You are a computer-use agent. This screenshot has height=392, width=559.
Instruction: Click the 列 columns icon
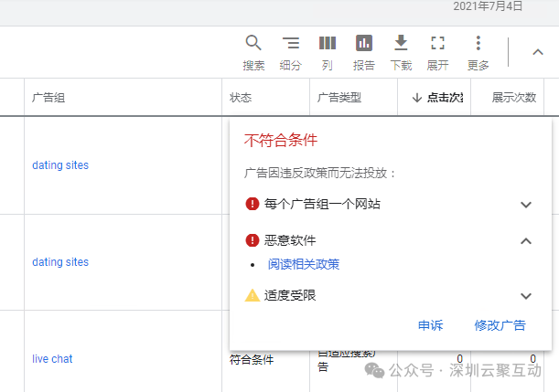click(x=327, y=43)
